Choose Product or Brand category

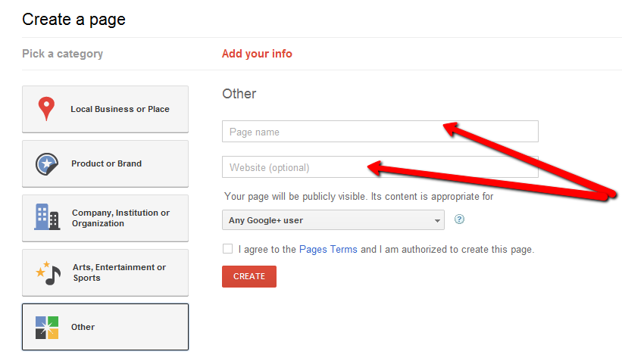[105, 163]
